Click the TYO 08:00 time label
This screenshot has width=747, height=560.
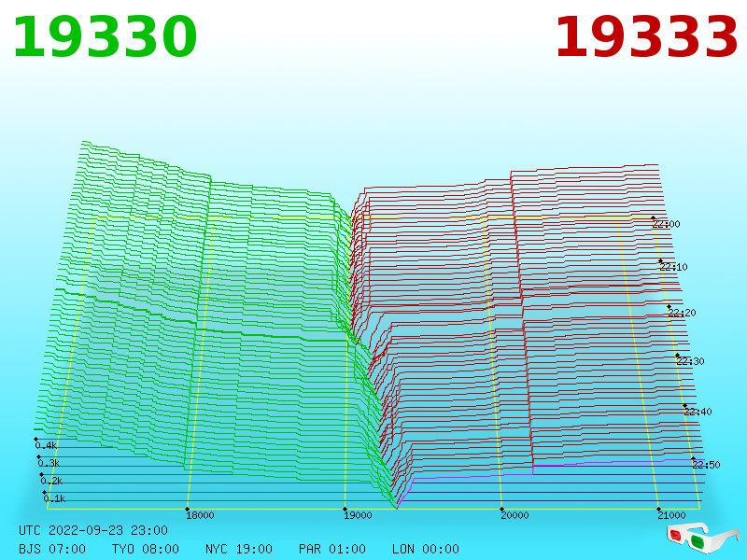(x=146, y=549)
